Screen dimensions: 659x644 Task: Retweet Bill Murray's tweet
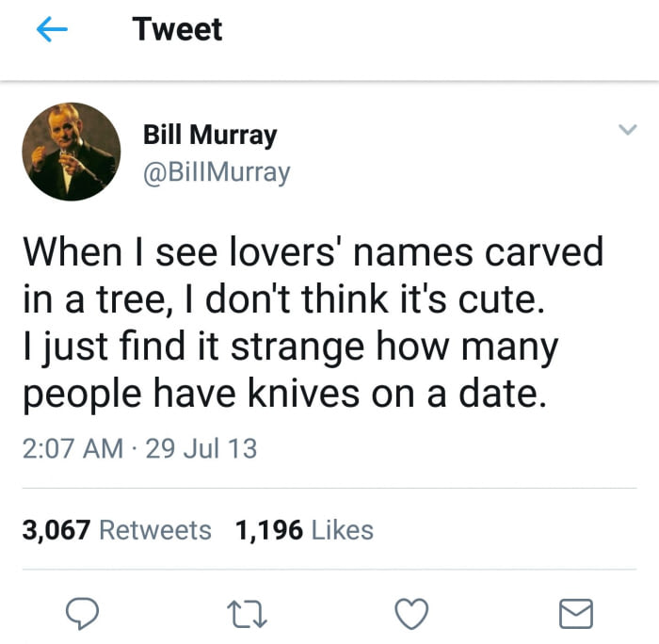[x=247, y=614]
